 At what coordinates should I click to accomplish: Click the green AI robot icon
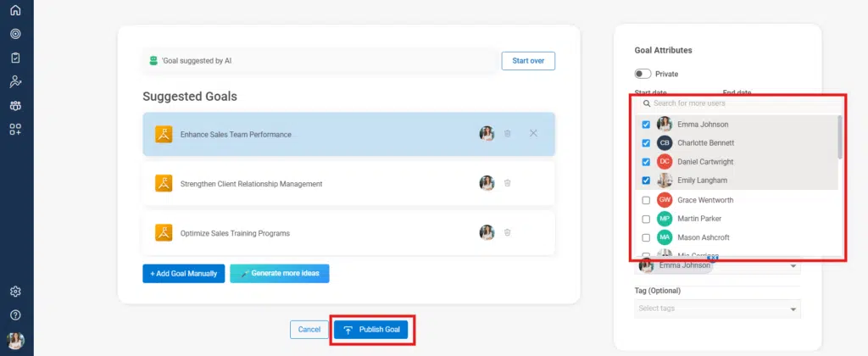[154, 61]
